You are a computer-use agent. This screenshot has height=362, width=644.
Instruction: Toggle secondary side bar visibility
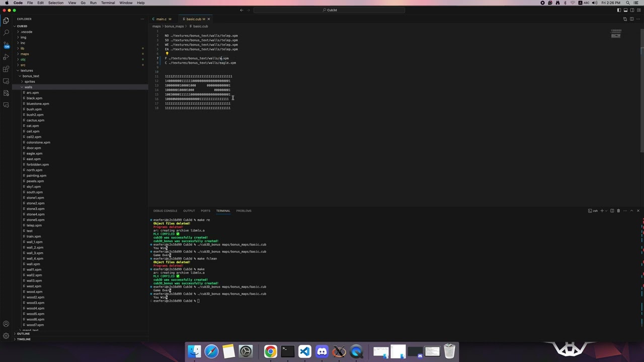[x=632, y=10]
